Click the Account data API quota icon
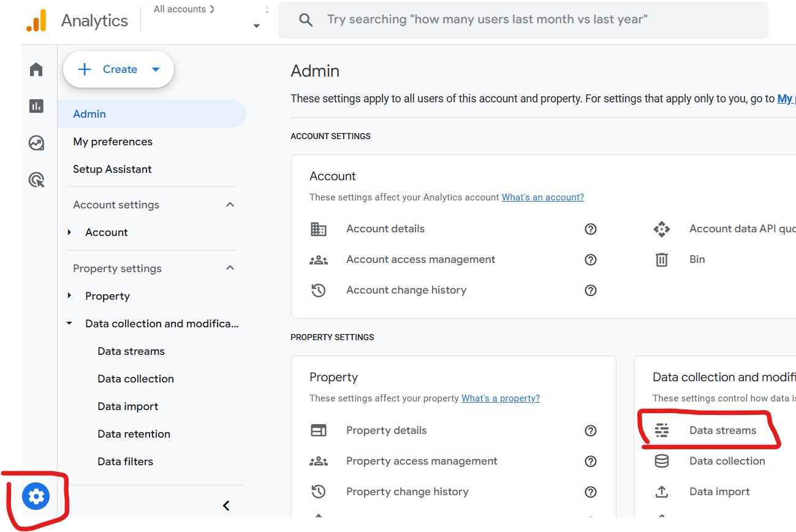This screenshot has height=532, width=796. click(x=662, y=229)
